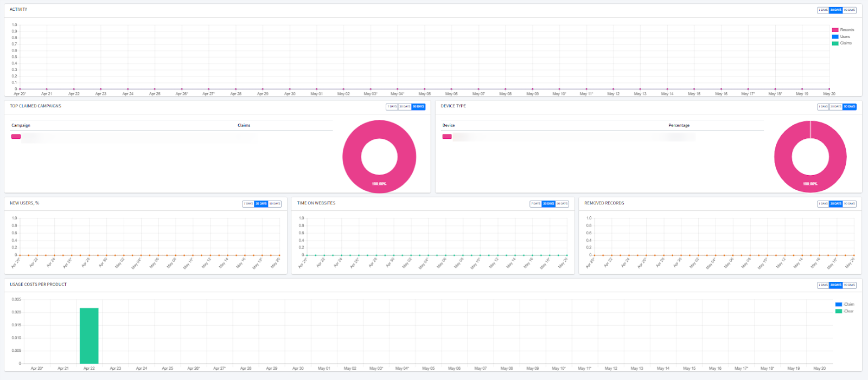Toggle the Records series in Activity legend
Image resolution: width=868 pixels, height=380 pixels.
tap(843, 30)
